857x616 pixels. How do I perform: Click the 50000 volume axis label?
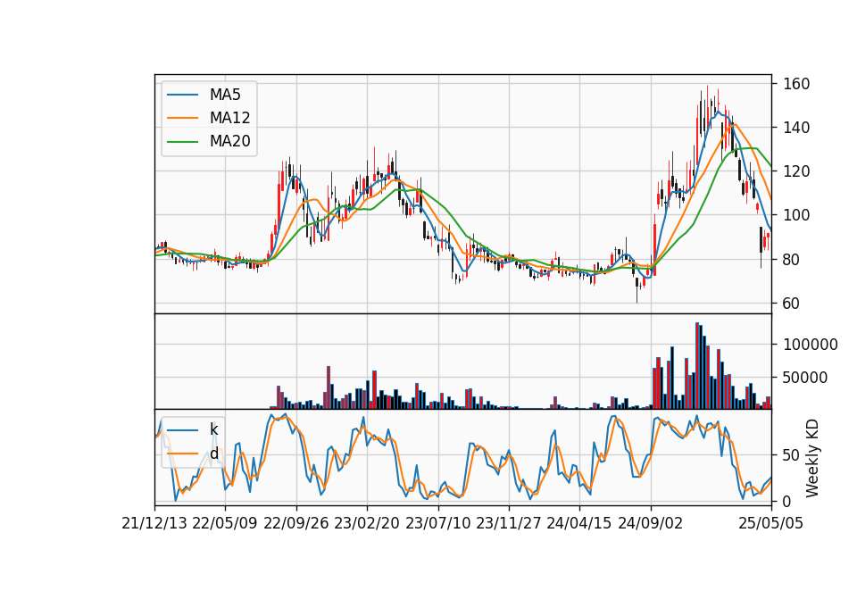click(x=805, y=377)
